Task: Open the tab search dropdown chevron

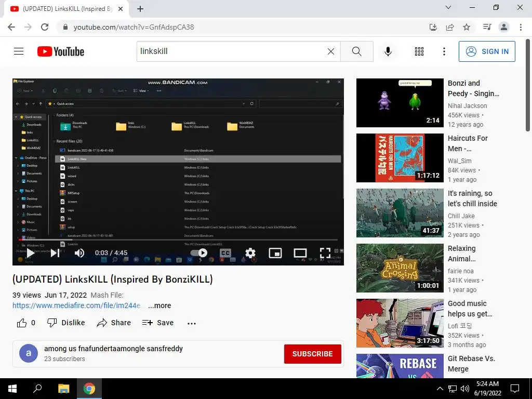Action: pyautogui.click(x=448, y=7)
